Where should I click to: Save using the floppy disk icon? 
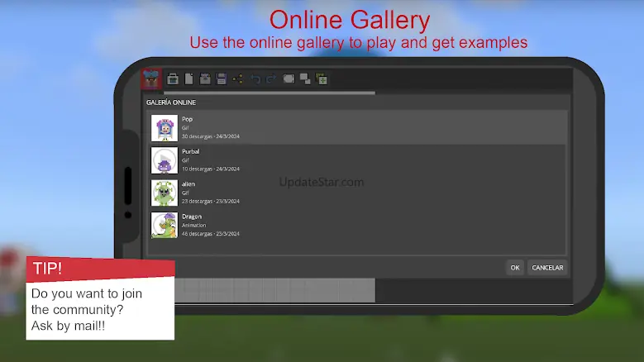[x=222, y=79]
